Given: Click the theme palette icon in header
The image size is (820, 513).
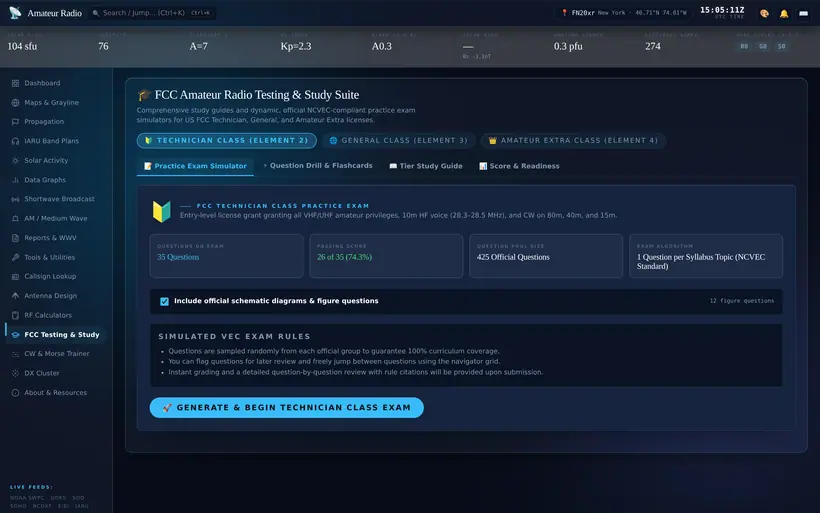Looking at the screenshot, I should [764, 14].
